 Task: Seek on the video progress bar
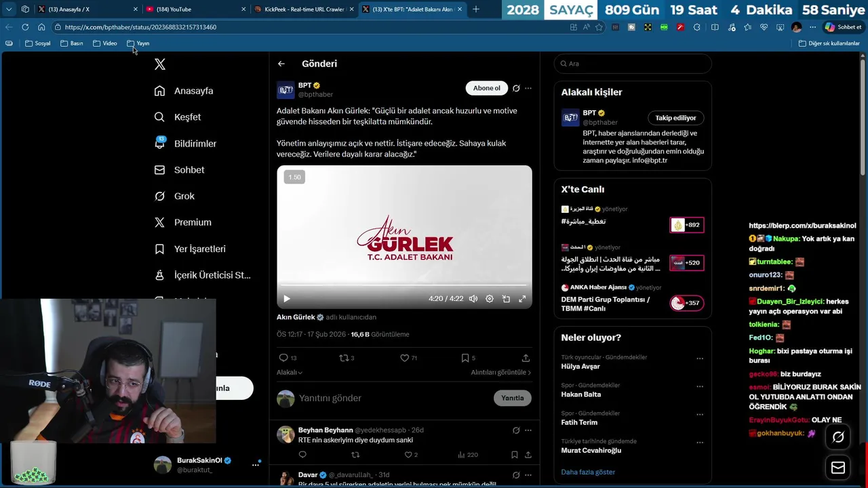[x=404, y=285]
